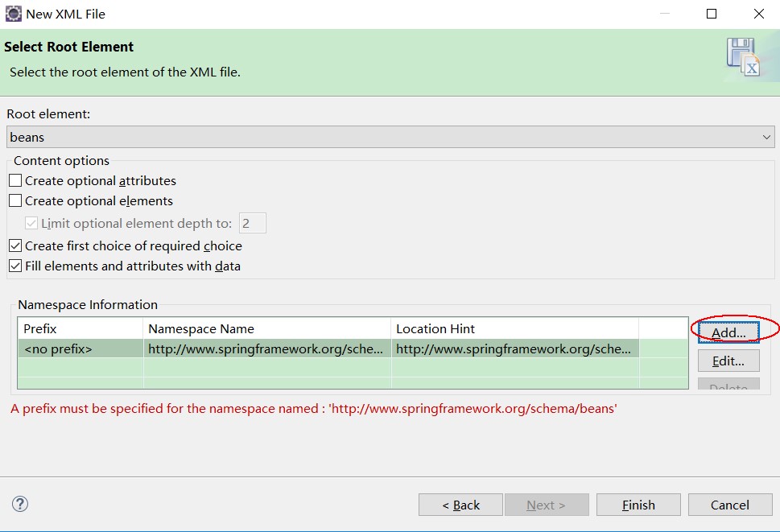Click the Finish button
This screenshot has width=780, height=532.
[x=638, y=505]
